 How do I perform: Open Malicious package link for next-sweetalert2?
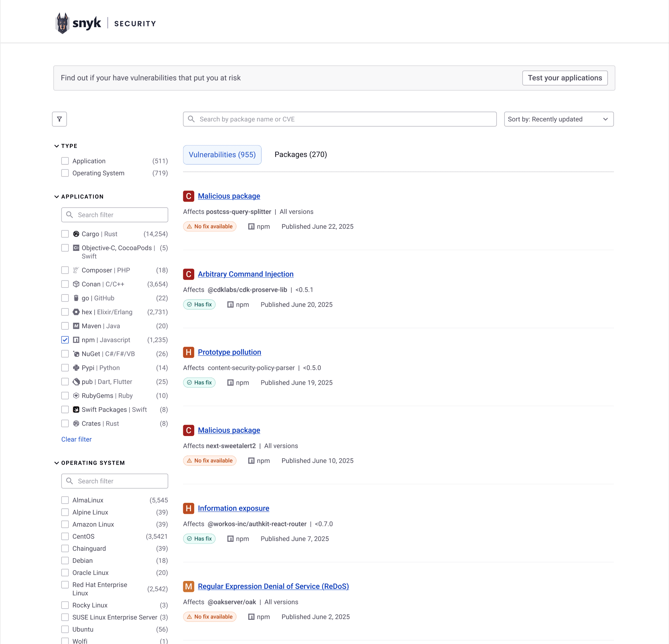[229, 430]
